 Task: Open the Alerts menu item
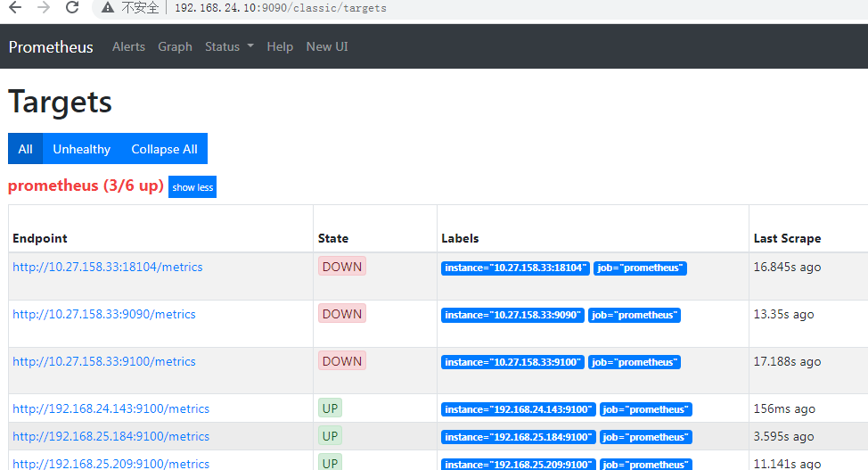(x=128, y=46)
